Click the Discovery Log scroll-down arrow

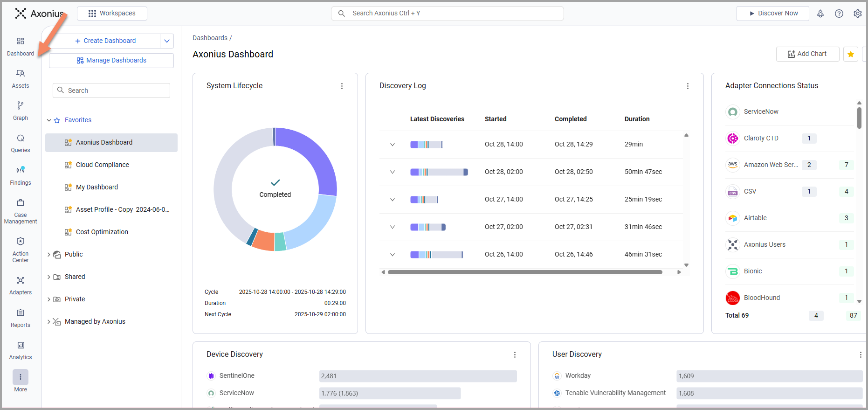pyautogui.click(x=686, y=265)
